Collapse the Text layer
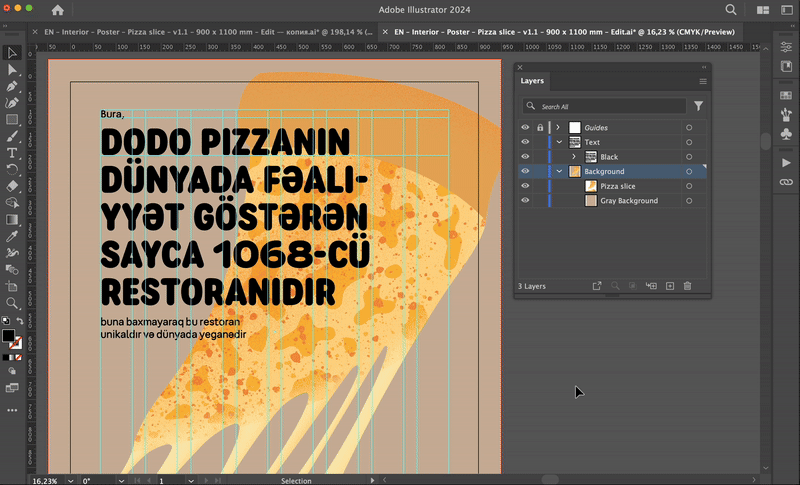This screenshot has width=800, height=485. pyautogui.click(x=559, y=142)
